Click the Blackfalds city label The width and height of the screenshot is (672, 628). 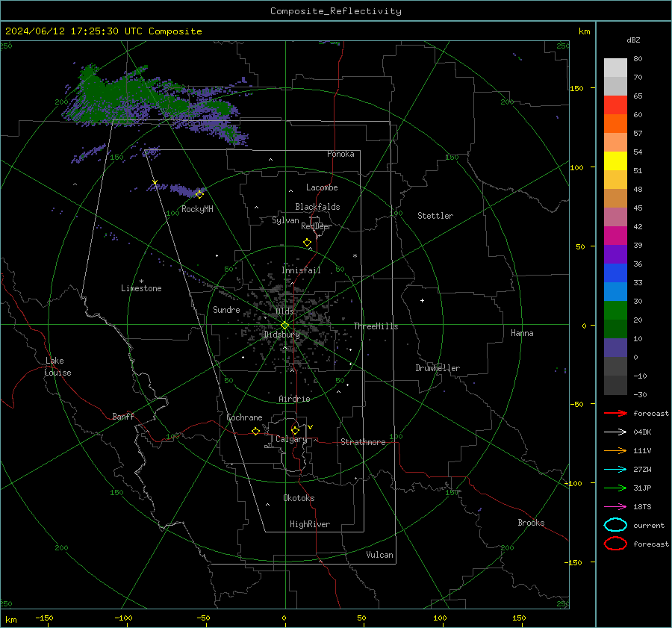(317, 207)
